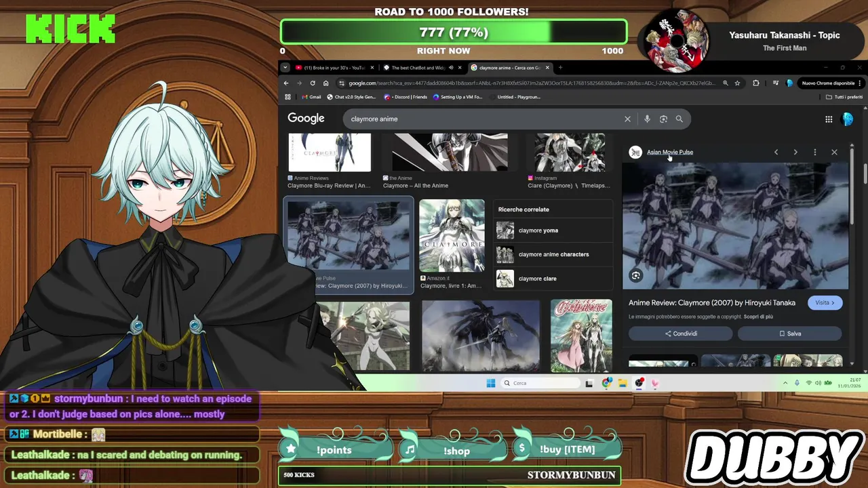Click the Condividi share button

(x=680, y=333)
